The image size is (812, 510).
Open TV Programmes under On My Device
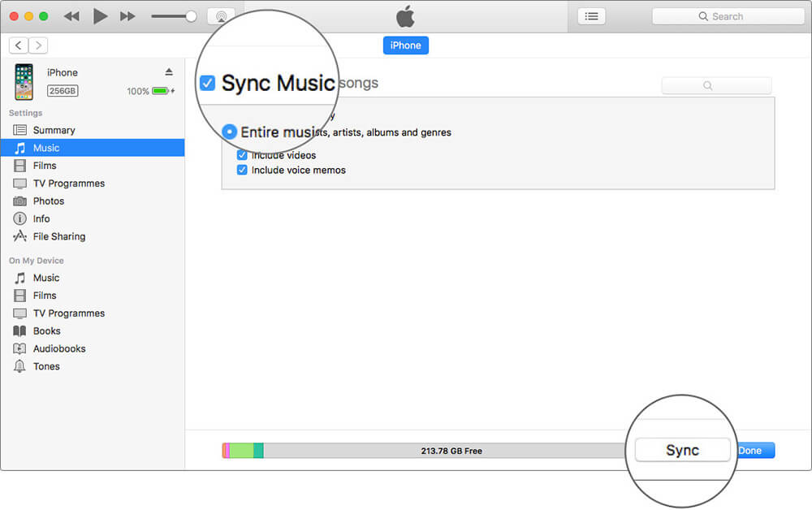(x=93, y=313)
